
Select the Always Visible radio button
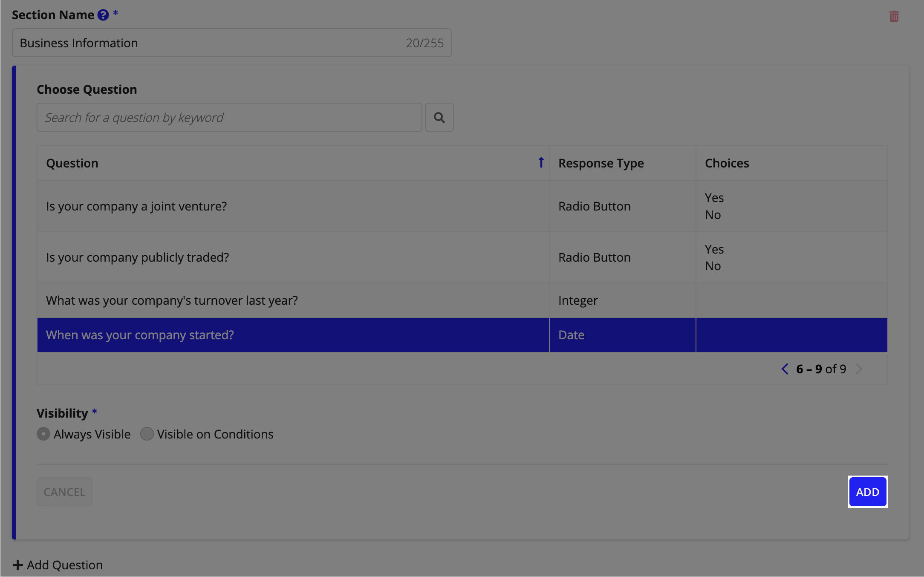coord(43,434)
